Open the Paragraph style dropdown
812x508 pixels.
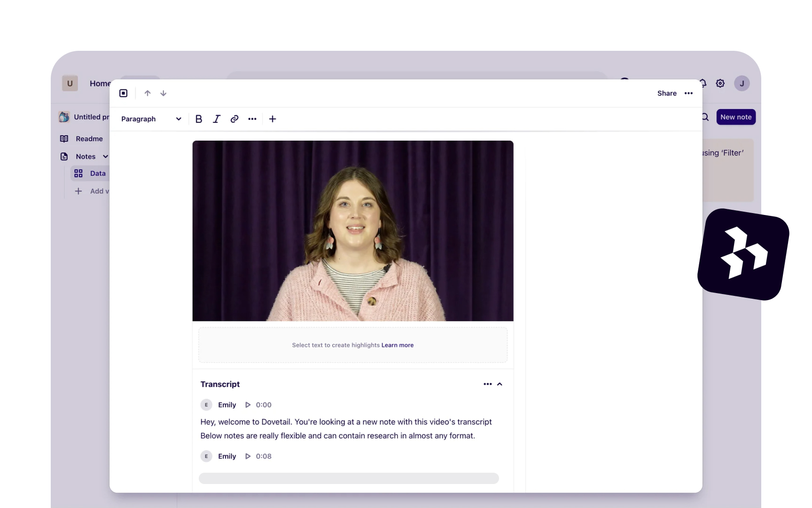click(x=150, y=119)
